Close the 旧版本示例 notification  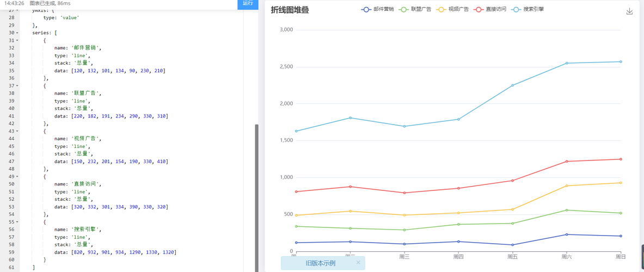(x=358, y=263)
